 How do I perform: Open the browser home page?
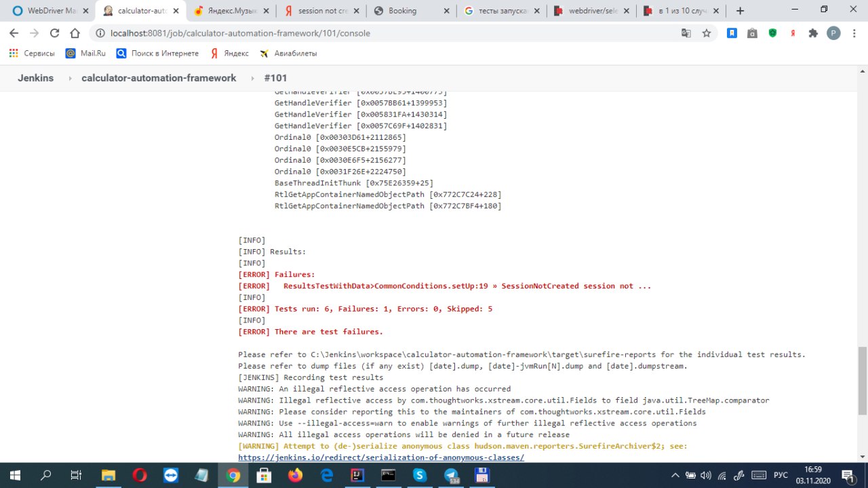click(75, 33)
